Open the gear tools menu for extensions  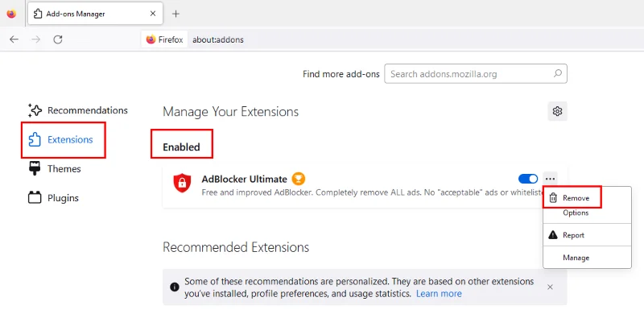[x=557, y=111]
